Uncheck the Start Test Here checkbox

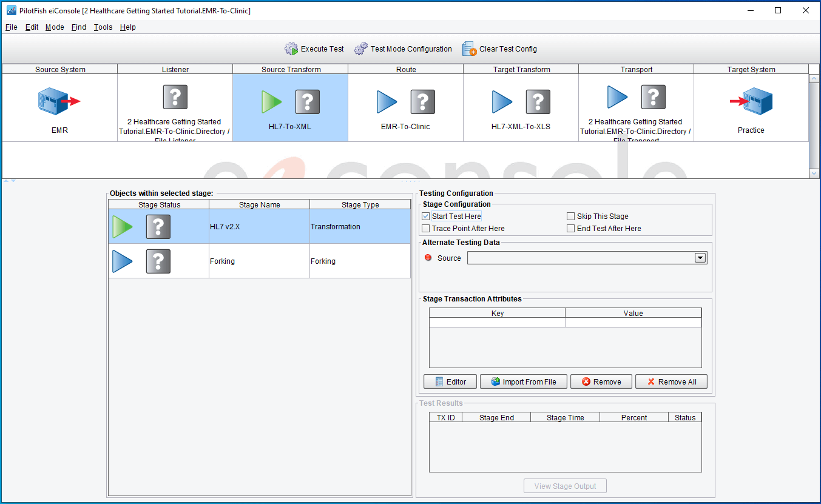point(425,216)
